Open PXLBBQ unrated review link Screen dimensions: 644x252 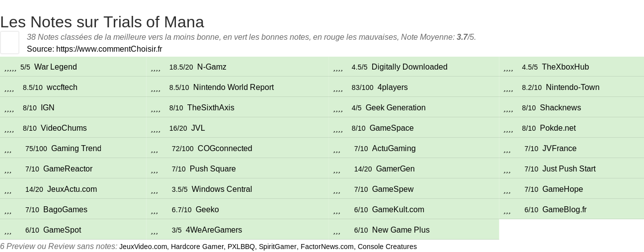[x=241, y=247]
